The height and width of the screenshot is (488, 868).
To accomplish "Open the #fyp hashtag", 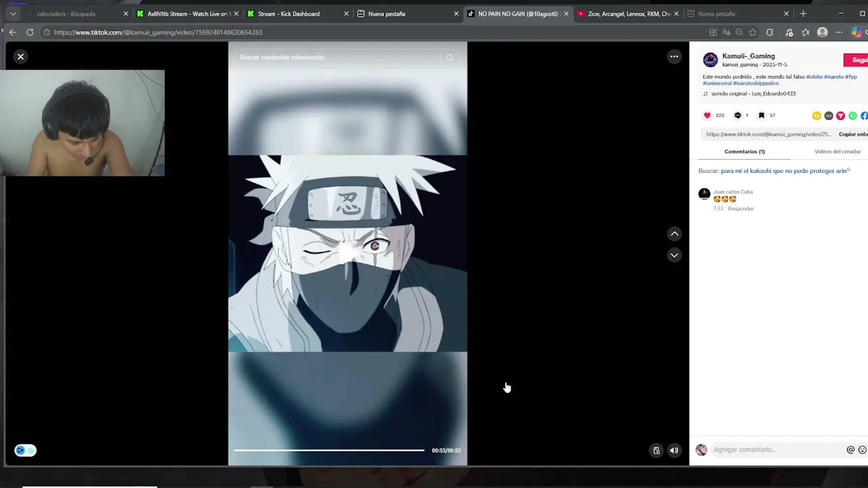I will (x=851, y=77).
